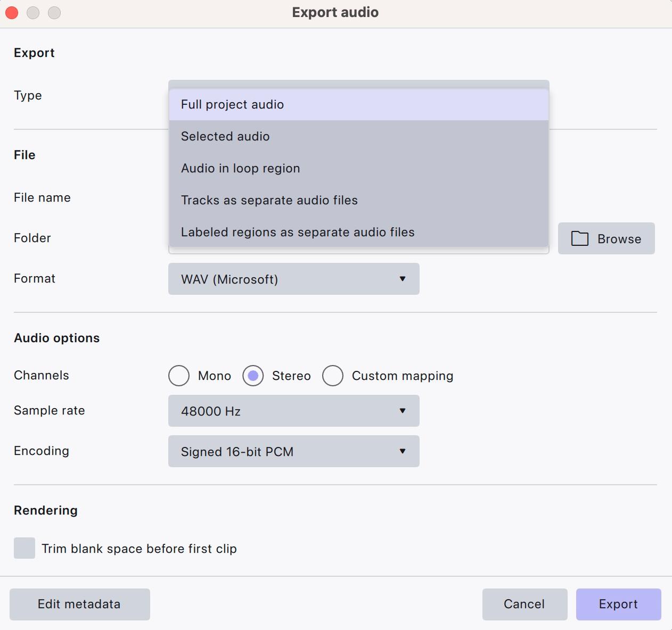Click the Browse folder button
The height and width of the screenshot is (630, 672).
pyautogui.click(x=607, y=238)
